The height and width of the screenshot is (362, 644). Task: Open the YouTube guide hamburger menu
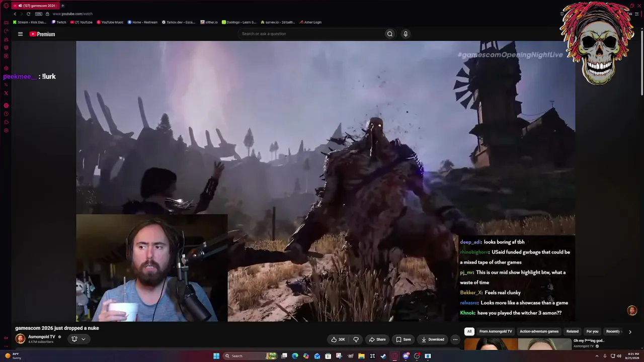pos(20,34)
